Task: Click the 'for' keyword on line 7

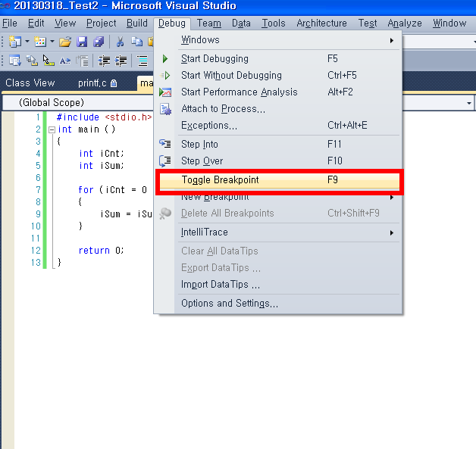Action: click(x=86, y=190)
